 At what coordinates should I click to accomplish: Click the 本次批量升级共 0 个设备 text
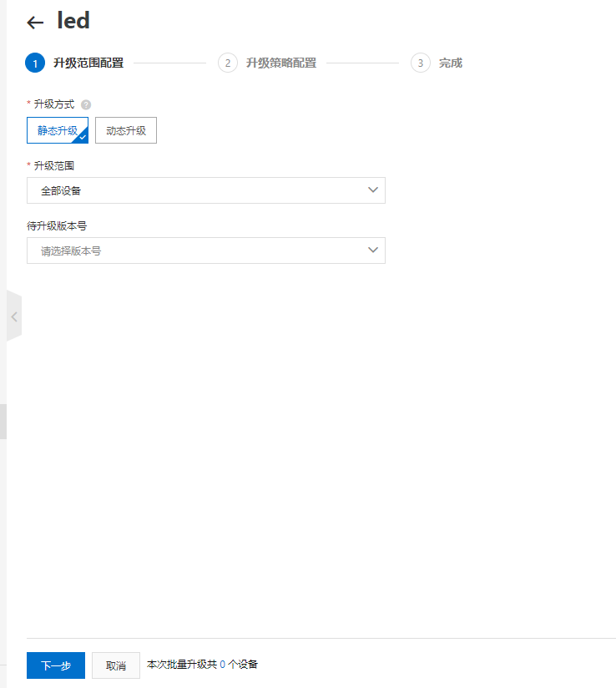pyautogui.click(x=202, y=665)
